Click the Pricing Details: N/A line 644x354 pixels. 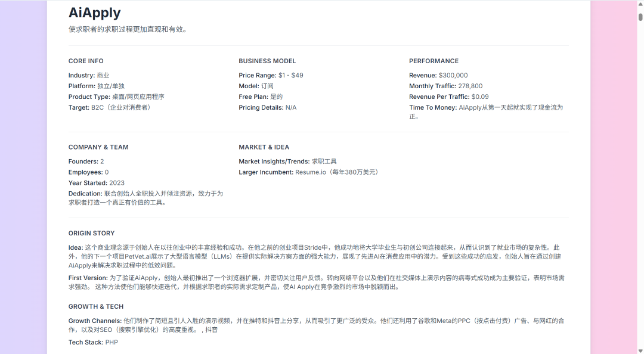pyautogui.click(x=267, y=107)
